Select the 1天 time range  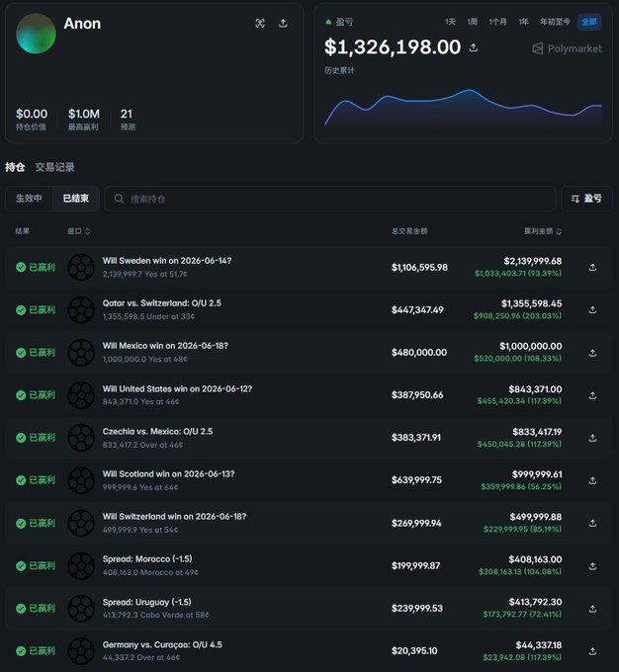pyautogui.click(x=450, y=22)
